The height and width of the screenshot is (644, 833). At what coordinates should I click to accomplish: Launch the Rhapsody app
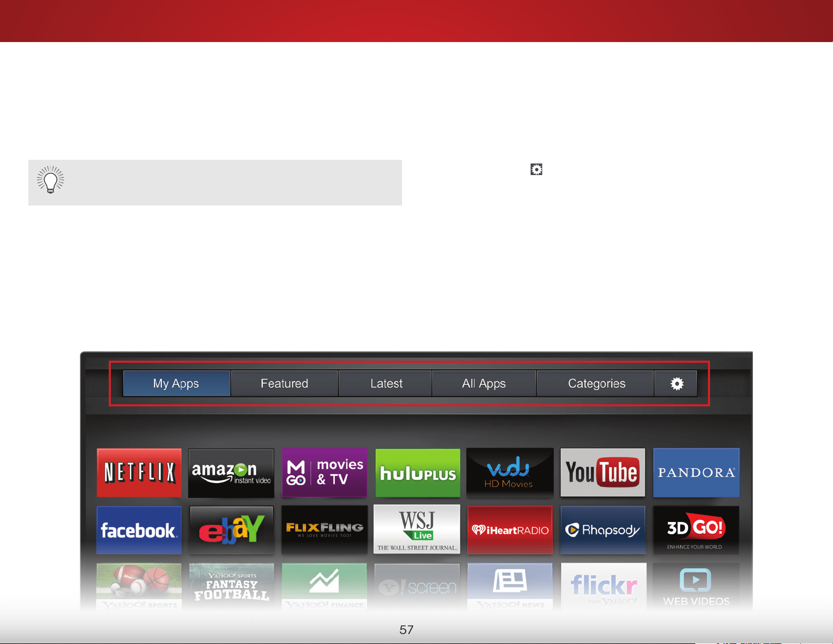coord(603,530)
